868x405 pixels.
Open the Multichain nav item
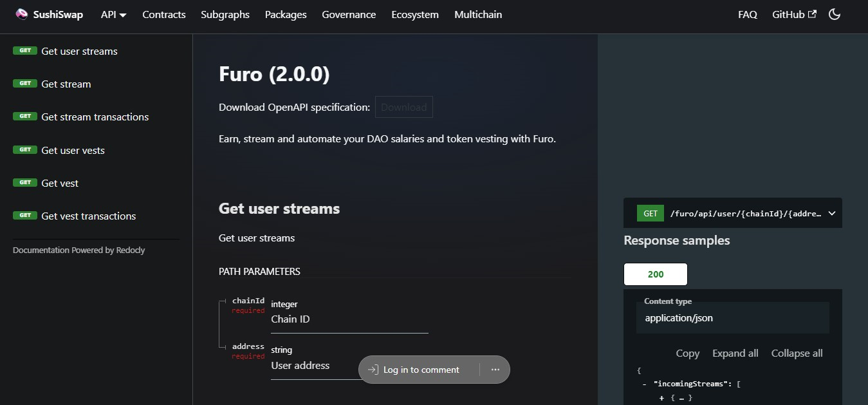478,14
